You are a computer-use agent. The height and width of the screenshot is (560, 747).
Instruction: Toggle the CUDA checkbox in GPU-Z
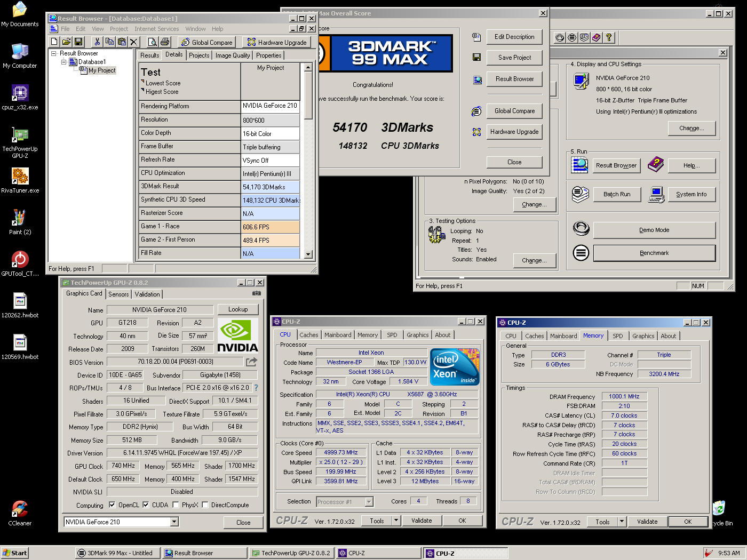pyautogui.click(x=146, y=505)
